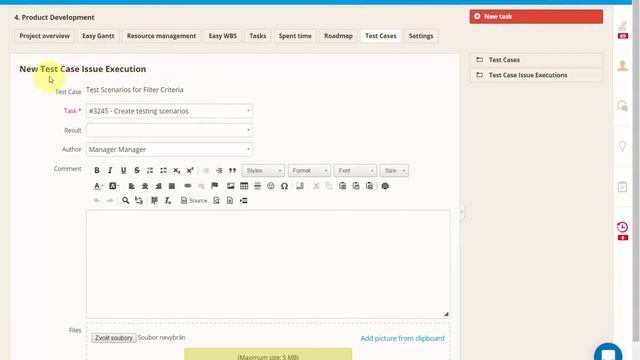Image resolution: width=640 pixels, height=360 pixels.
Task: Open the Easy WBS tab
Action: [222, 36]
